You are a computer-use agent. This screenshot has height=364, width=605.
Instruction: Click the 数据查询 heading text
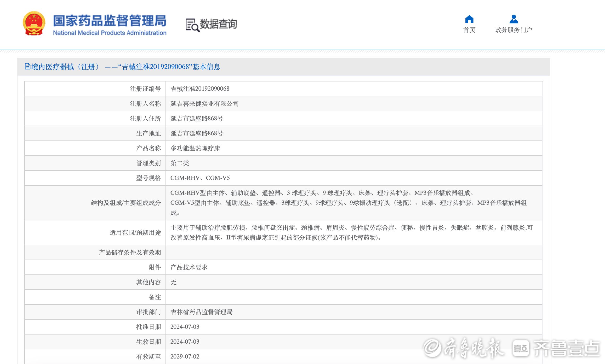tap(218, 24)
